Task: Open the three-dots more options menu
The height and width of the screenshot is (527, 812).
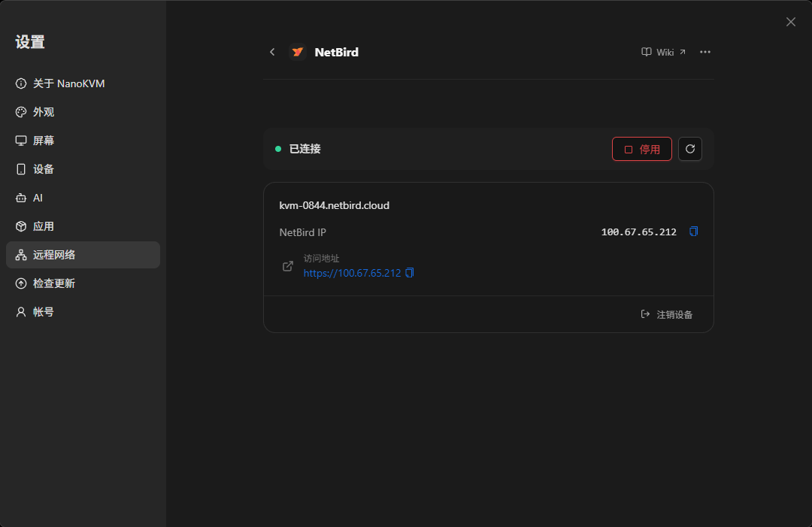Action: (x=704, y=52)
